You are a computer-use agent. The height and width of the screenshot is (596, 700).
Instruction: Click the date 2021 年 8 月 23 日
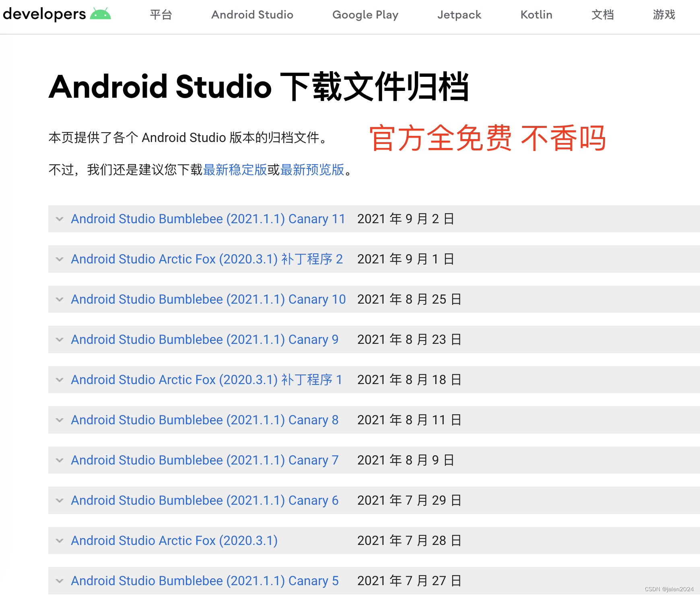(x=410, y=339)
